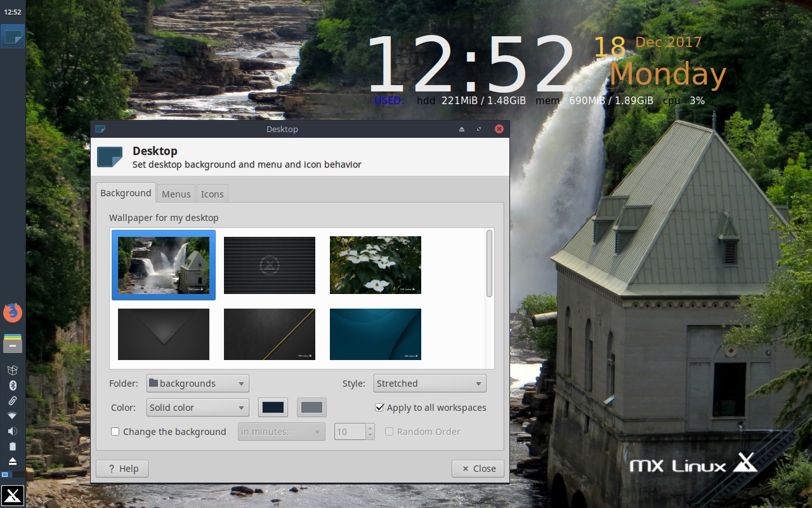
Task: Switch to the Icons tab
Action: click(x=212, y=194)
